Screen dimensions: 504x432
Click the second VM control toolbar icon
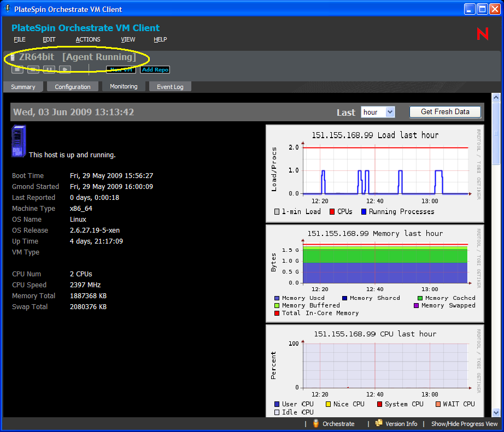[33, 69]
